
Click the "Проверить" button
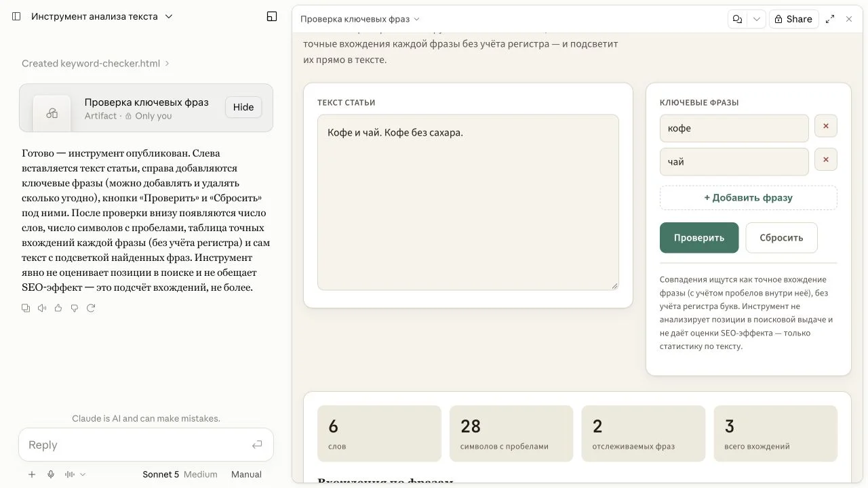(x=699, y=238)
